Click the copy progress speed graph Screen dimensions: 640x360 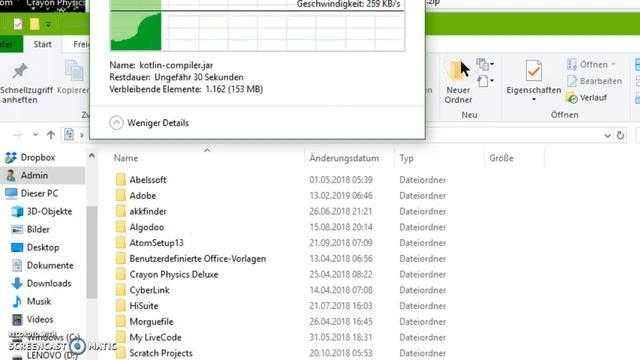[x=258, y=25]
